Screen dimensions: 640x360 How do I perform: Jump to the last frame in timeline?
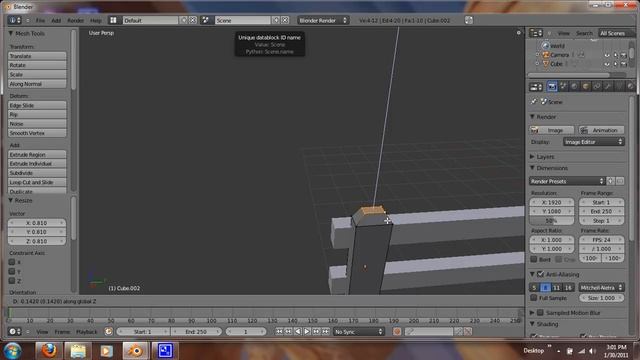pyautogui.click(x=325, y=331)
